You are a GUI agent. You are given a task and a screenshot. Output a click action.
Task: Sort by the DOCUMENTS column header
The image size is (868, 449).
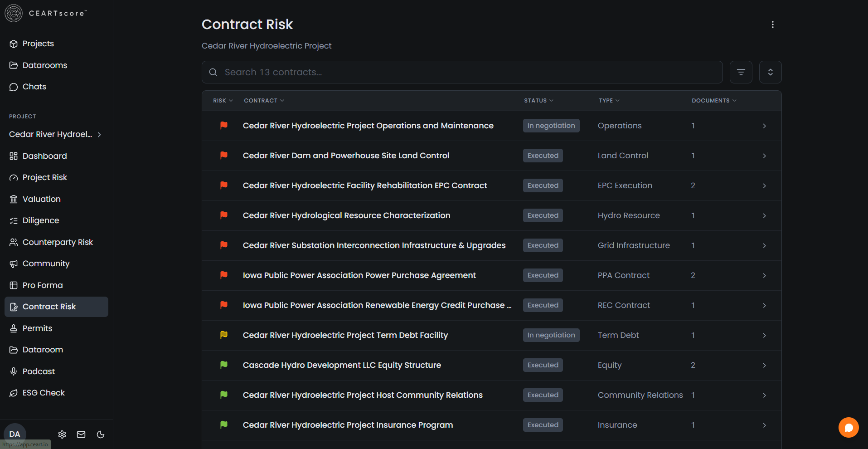[714, 101]
